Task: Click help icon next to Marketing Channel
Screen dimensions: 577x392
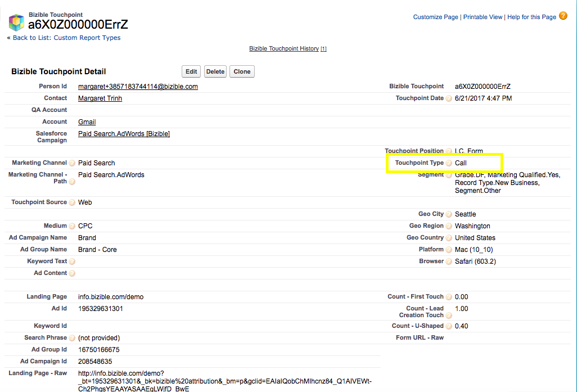Action: pyautogui.click(x=72, y=163)
